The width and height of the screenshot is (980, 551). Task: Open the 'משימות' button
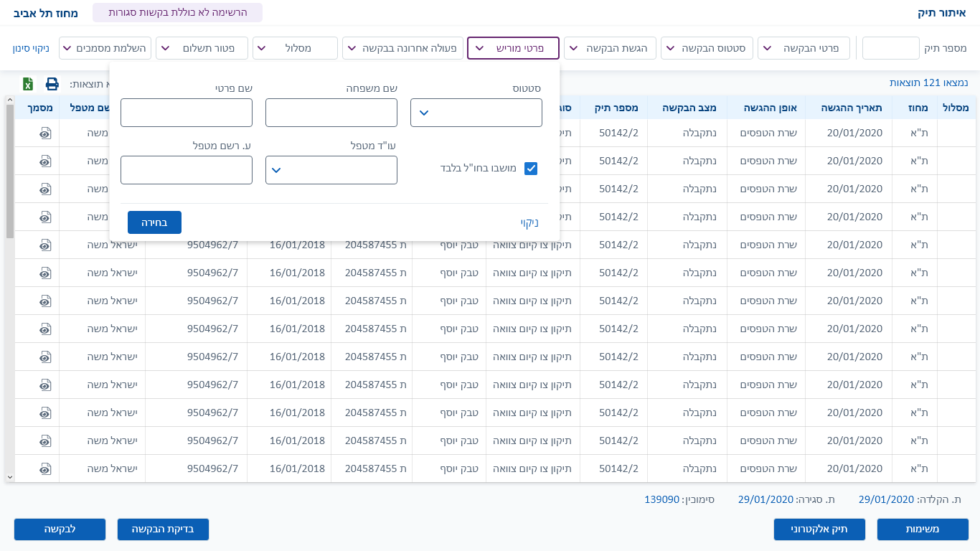923,529
